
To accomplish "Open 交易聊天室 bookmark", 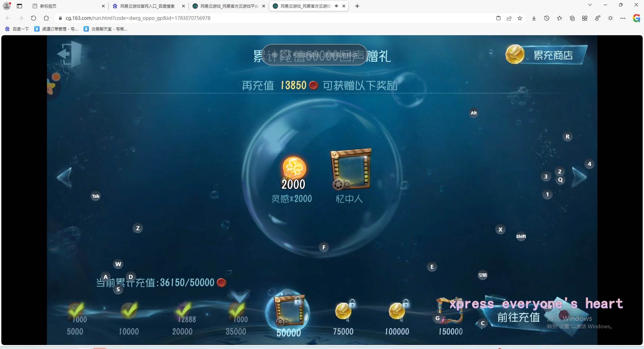I will pos(106,29).
